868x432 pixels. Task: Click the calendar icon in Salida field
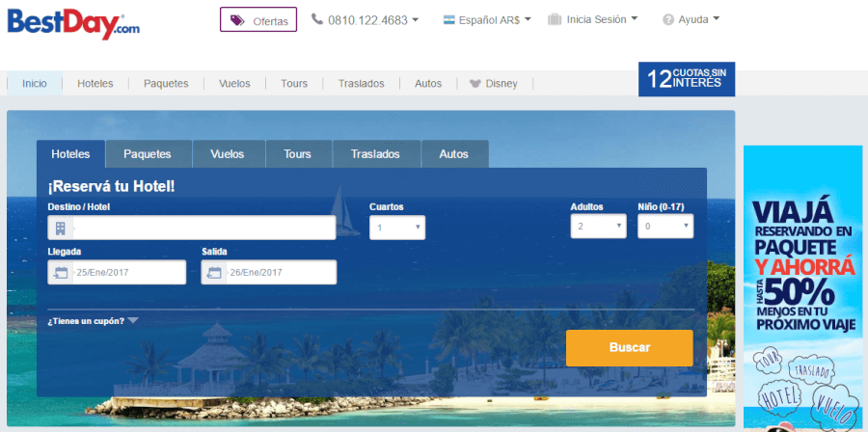pos(215,273)
